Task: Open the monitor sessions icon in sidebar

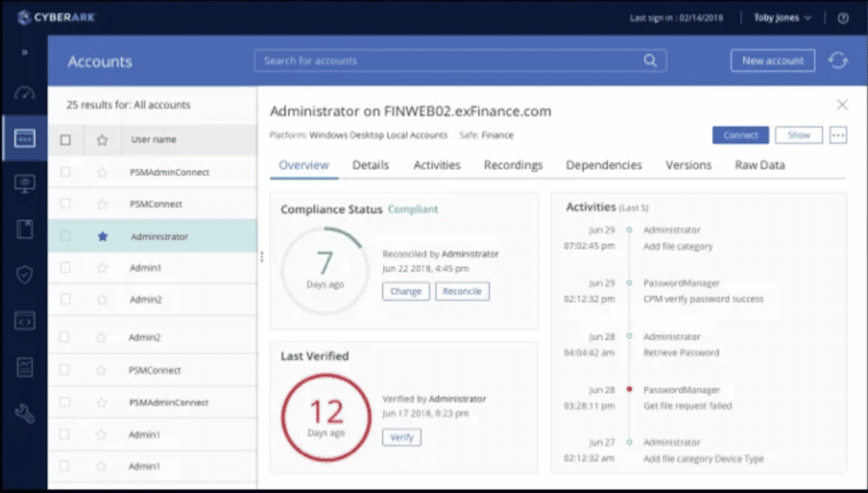Action: tap(25, 183)
